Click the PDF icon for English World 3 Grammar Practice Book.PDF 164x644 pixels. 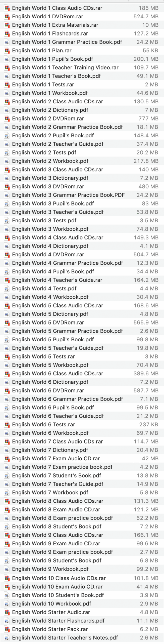7,195
